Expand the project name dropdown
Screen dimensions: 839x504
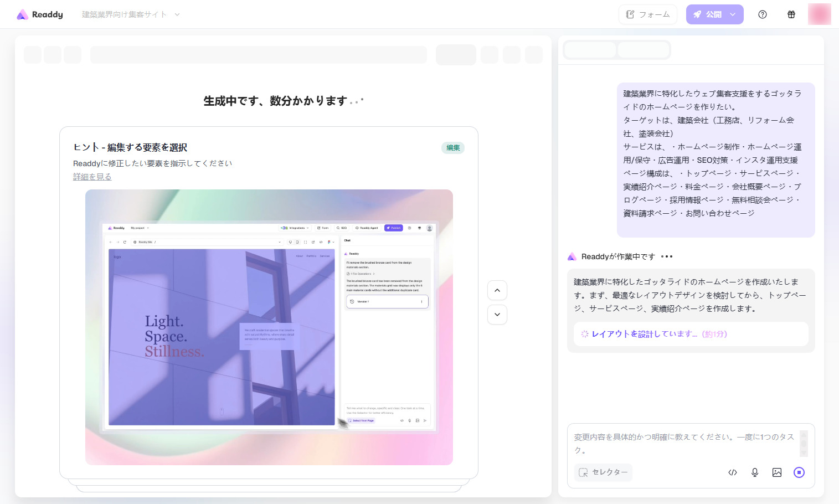[x=177, y=15]
